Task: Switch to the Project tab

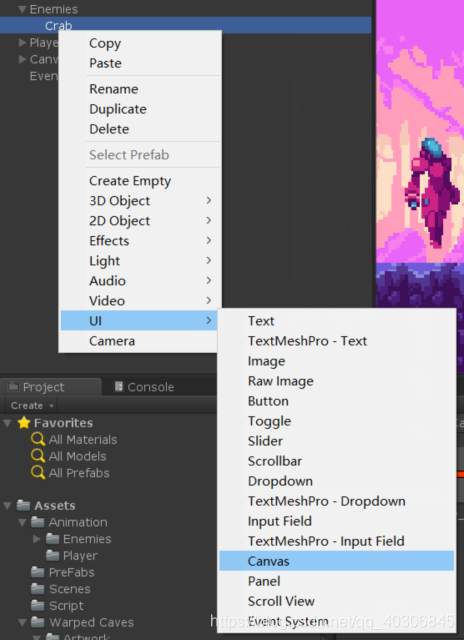Action: click(51, 387)
